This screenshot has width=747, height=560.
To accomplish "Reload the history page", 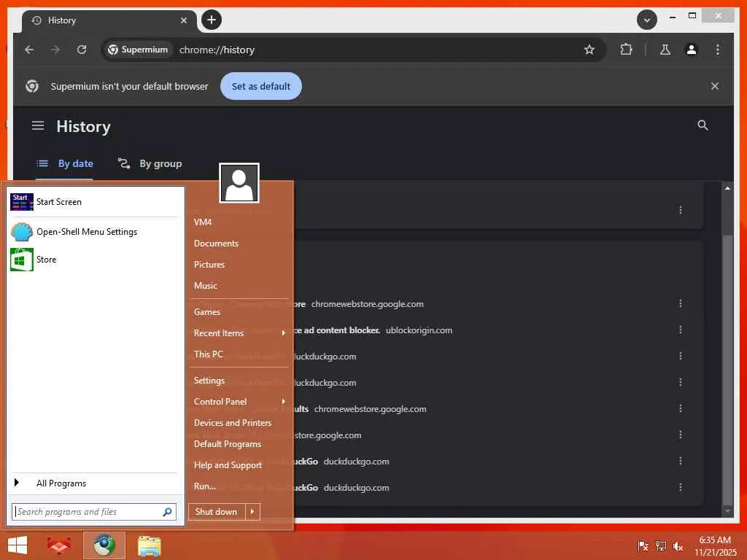I will point(82,50).
